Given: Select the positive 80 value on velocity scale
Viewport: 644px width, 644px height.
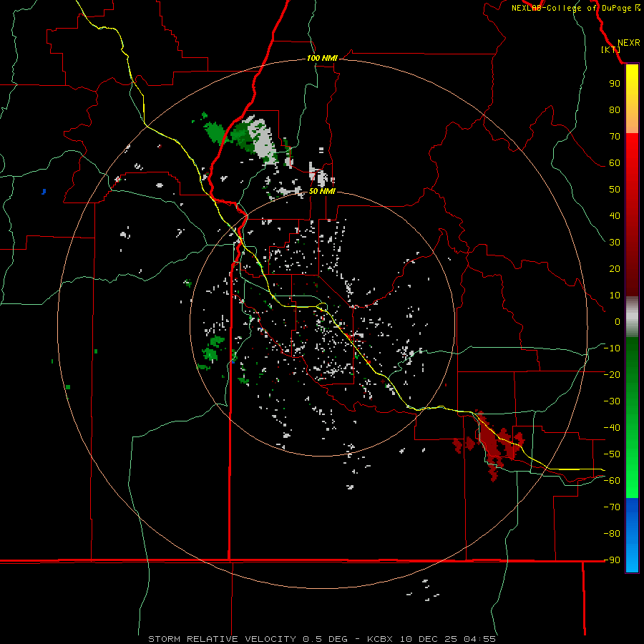Looking at the screenshot, I should click(615, 109).
